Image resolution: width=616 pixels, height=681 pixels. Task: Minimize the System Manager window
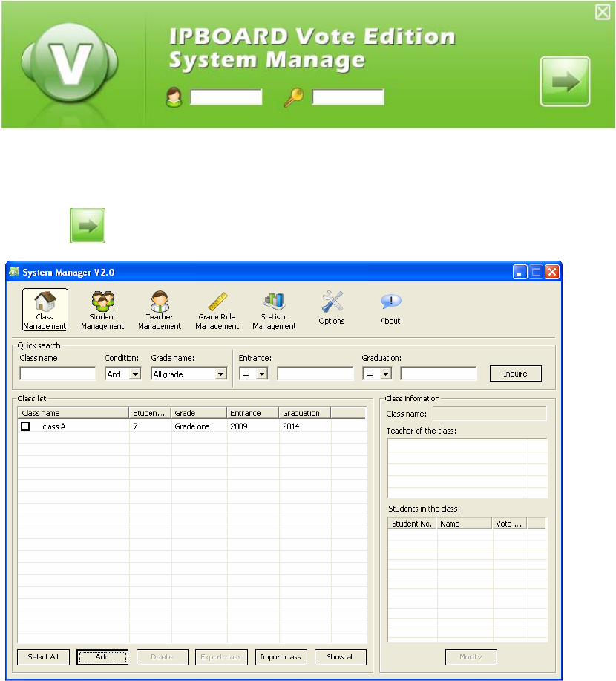[x=520, y=272]
